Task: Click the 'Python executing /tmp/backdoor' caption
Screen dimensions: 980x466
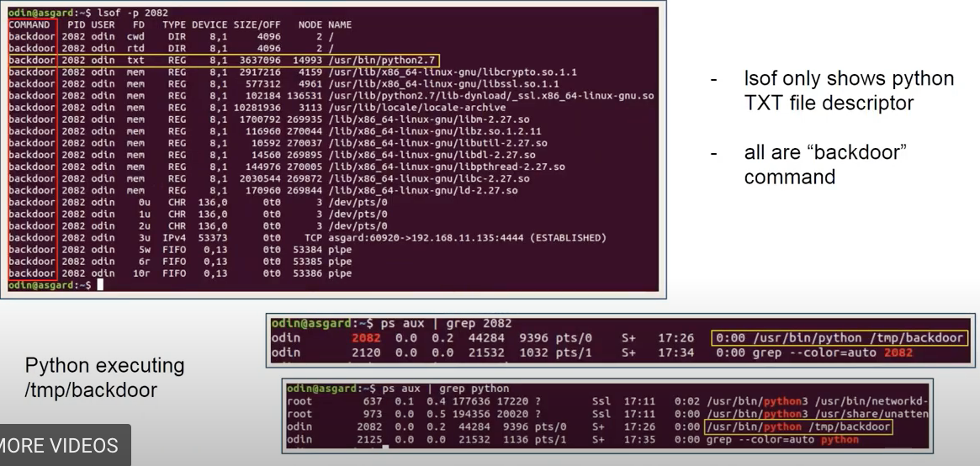Action: (x=104, y=378)
